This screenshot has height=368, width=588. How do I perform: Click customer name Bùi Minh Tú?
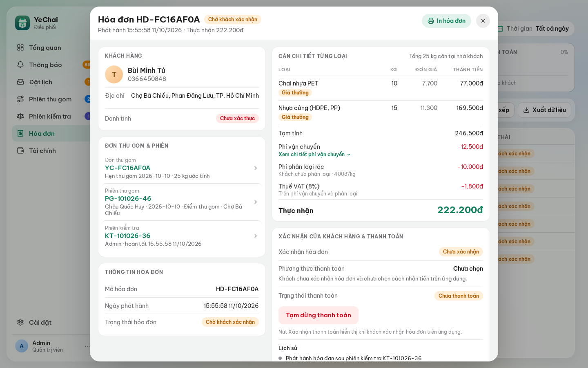[147, 70]
